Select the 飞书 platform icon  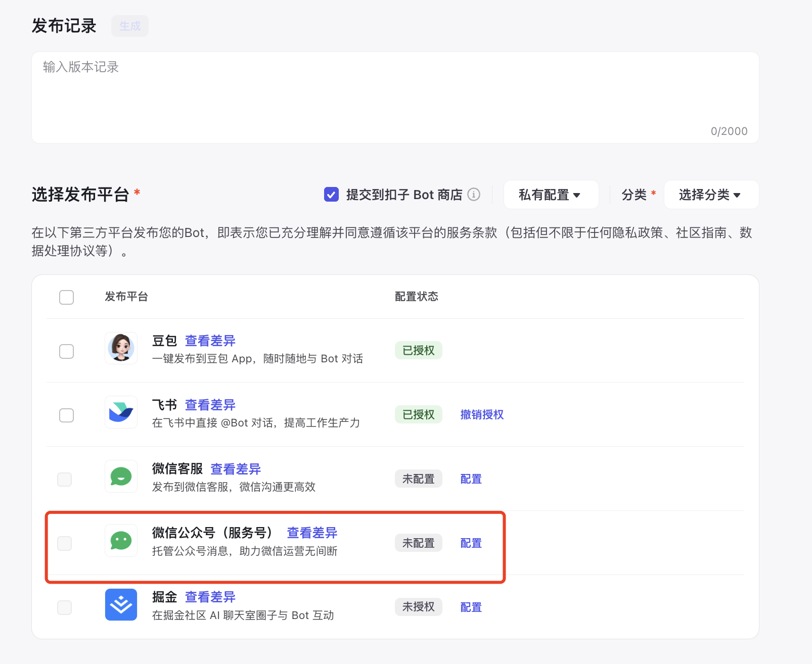(121, 412)
